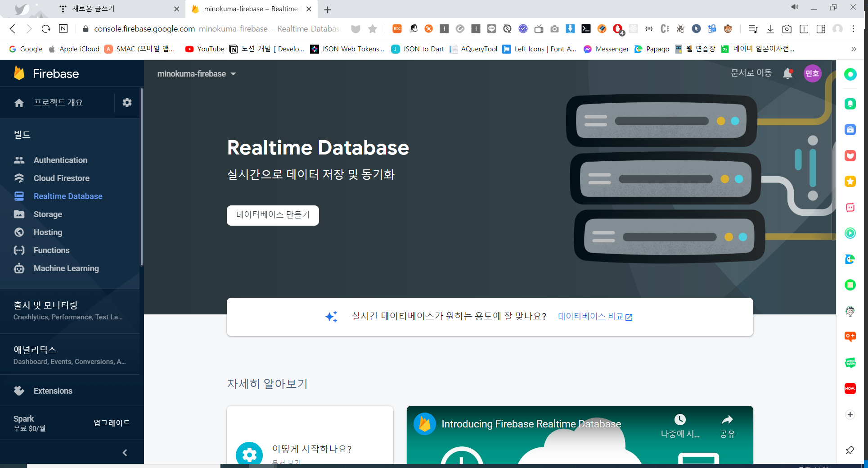This screenshot has height=468, width=868.
Task: Expand the 애널리틱스 section
Action: click(69, 355)
